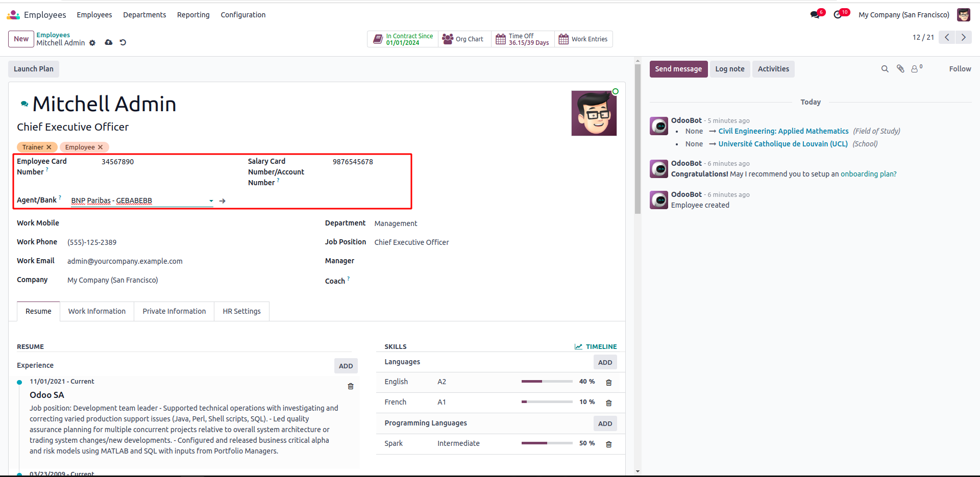Save record manually with cloud upload icon
Screen dimensions: 980x477
pyautogui.click(x=109, y=43)
